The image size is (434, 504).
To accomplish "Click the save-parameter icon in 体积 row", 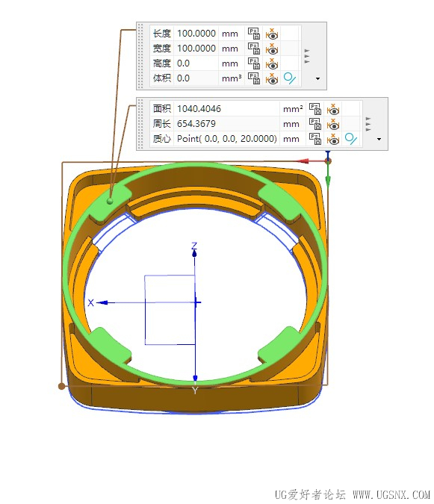I will (254, 78).
